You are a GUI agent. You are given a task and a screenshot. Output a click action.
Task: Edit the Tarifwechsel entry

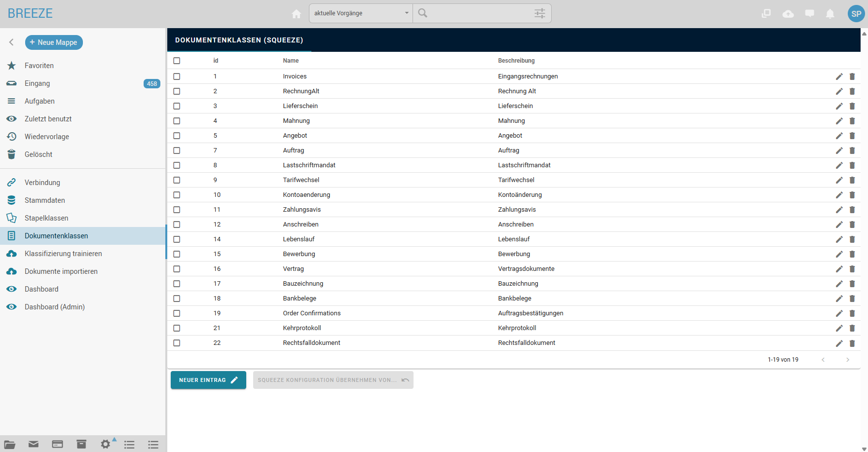coord(839,180)
